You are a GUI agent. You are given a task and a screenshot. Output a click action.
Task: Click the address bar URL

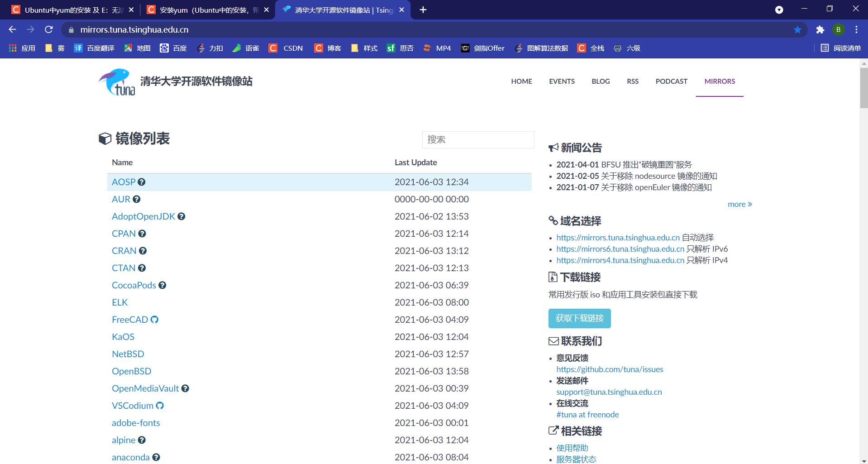click(x=134, y=29)
